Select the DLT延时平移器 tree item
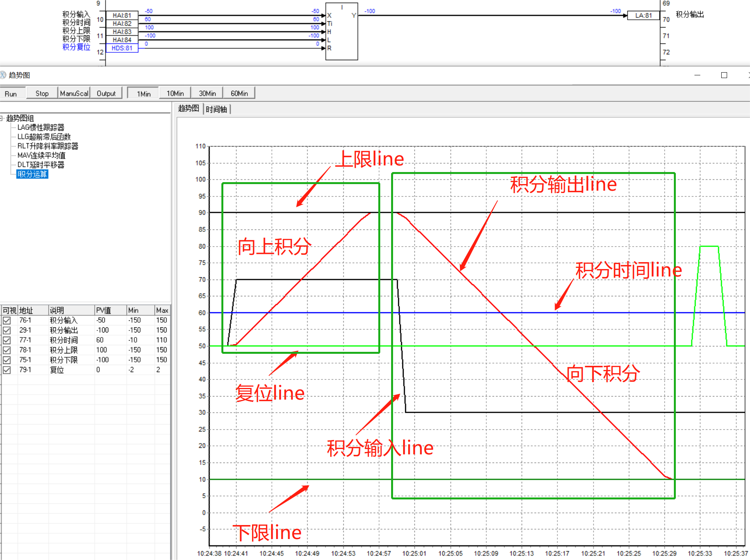 (x=41, y=165)
